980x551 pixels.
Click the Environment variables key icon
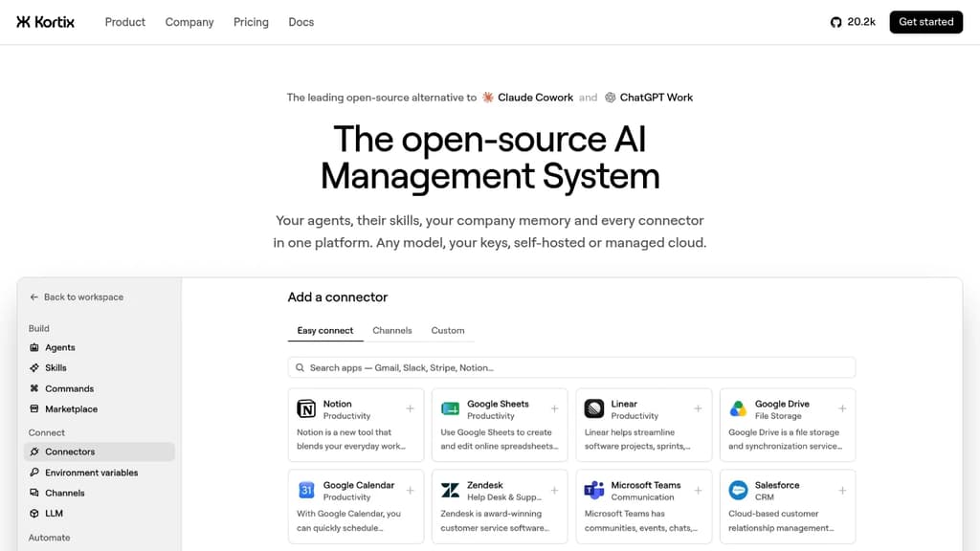[x=34, y=473]
